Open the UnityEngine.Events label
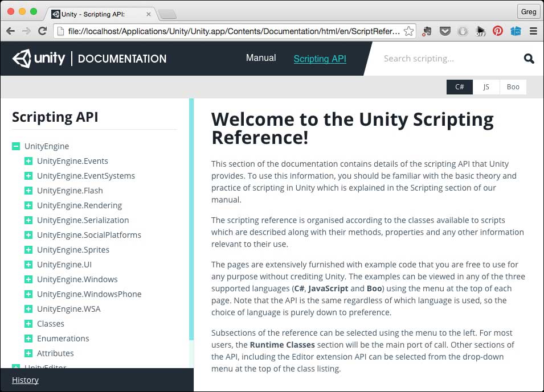This screenshot has height=392, width=544. click(x=72, y=161)
